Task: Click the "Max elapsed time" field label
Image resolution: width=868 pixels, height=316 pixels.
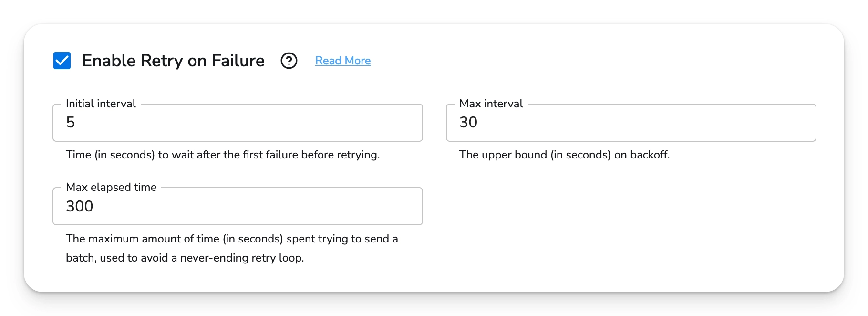Action: click(111, 187)
